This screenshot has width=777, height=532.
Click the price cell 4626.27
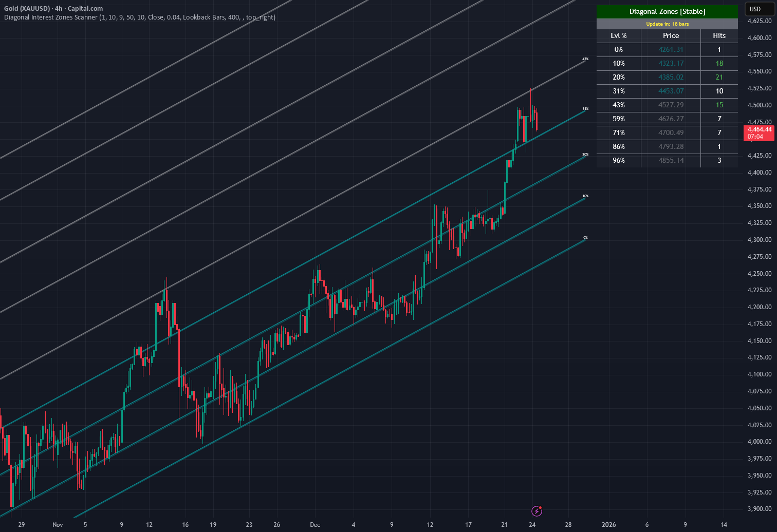(x=671, y=119)
